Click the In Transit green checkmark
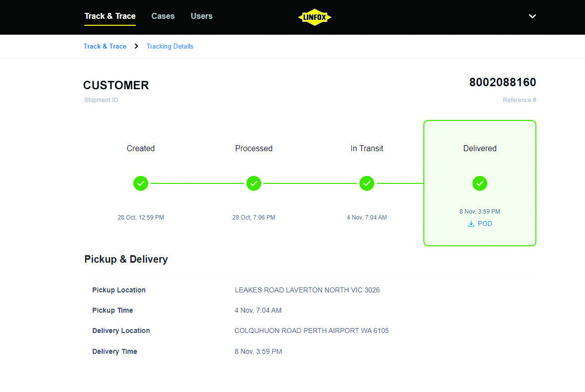585x392 pixels. (x=367, y=183)
